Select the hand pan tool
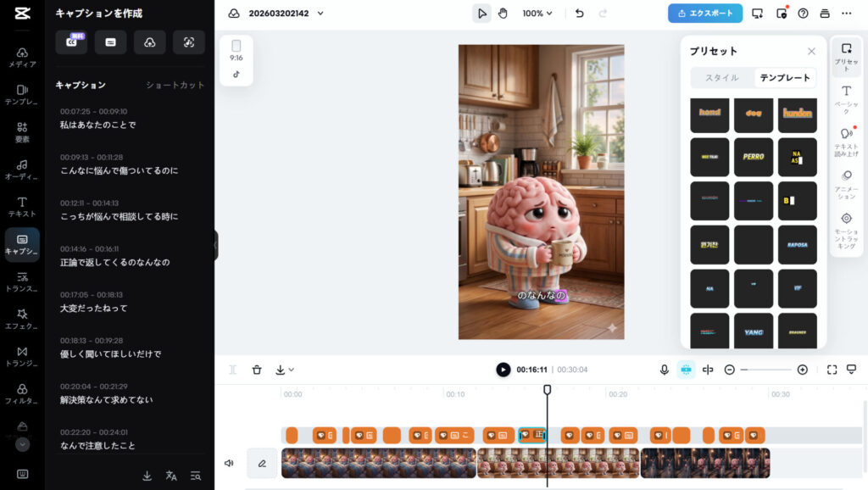 (x=503, y=14)
